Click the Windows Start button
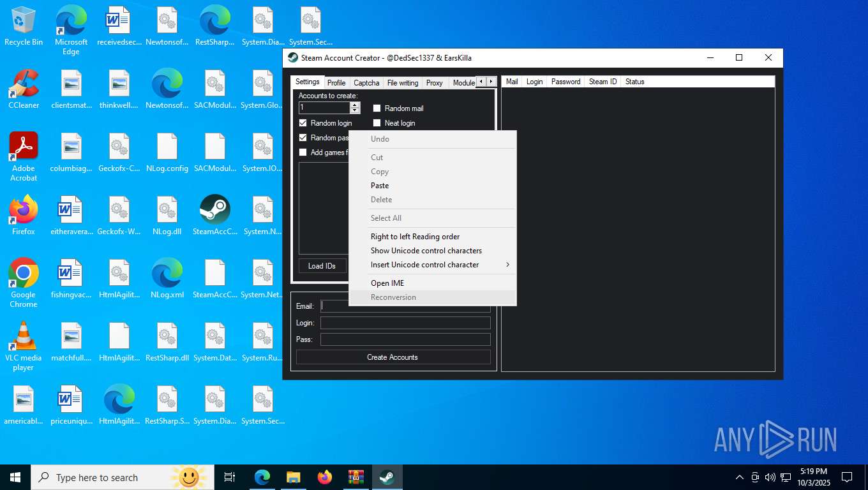This screenshot has height=490, width=868. tap(15, 477)
